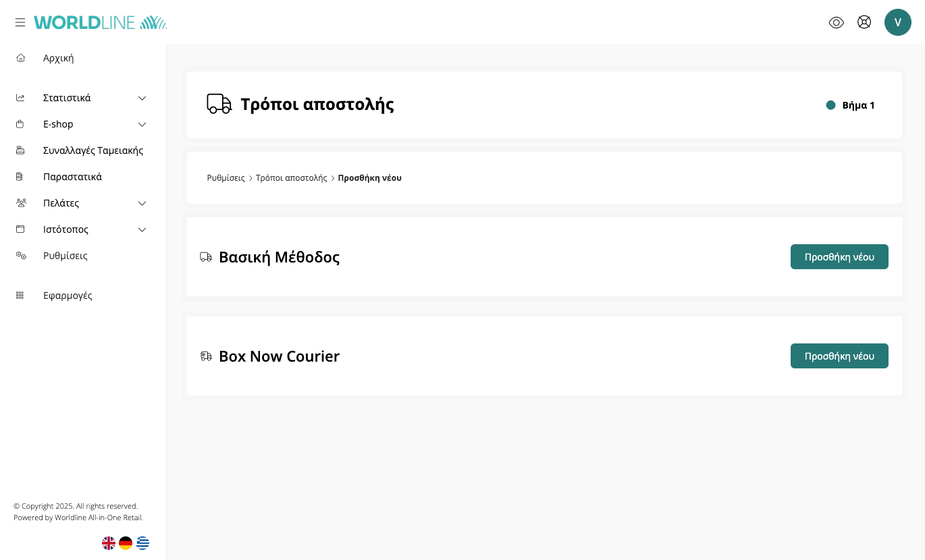Screen dimensions: 925x560
Task: Expand the Ιστότοπος submenu chevron
Action: coord(142,229)
